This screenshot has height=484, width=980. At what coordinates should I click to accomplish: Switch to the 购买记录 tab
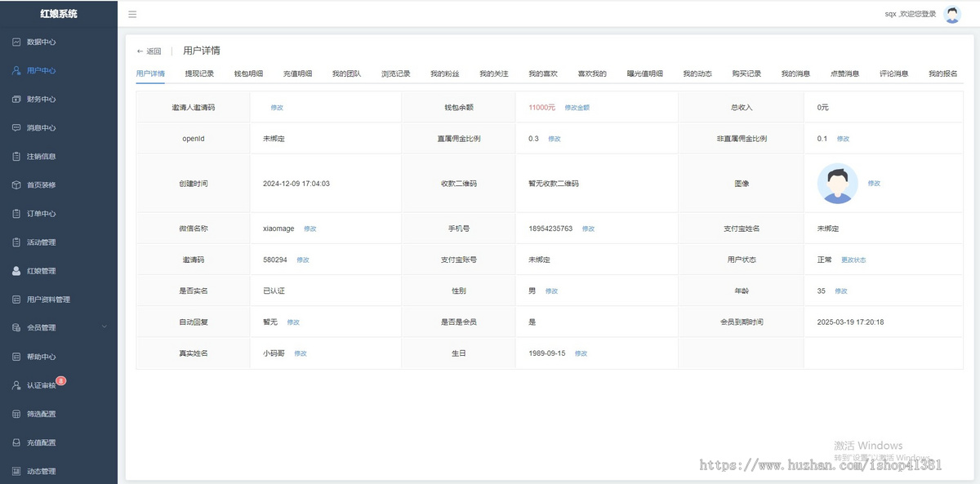click(x=746, y=73)
